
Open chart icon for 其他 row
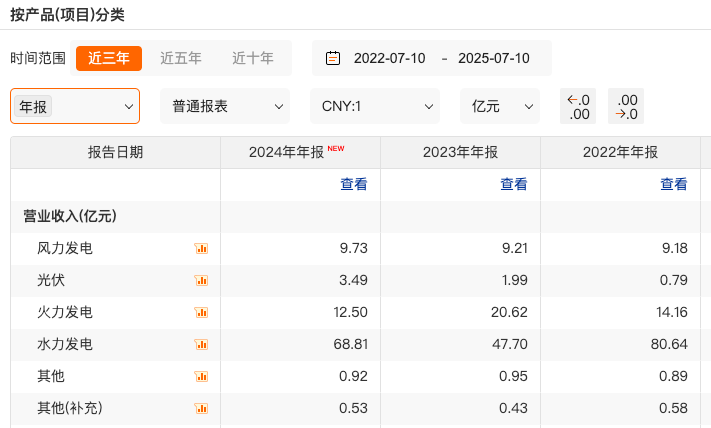(x=201, y=376)
